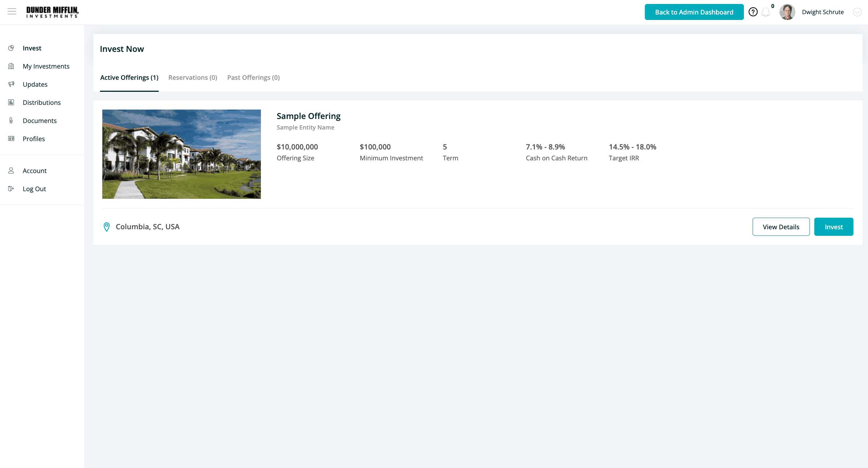Click View Details for Sample Offering
Image resolution: width=868 pixels, height=468 pixels.
(x=781, y=226)
